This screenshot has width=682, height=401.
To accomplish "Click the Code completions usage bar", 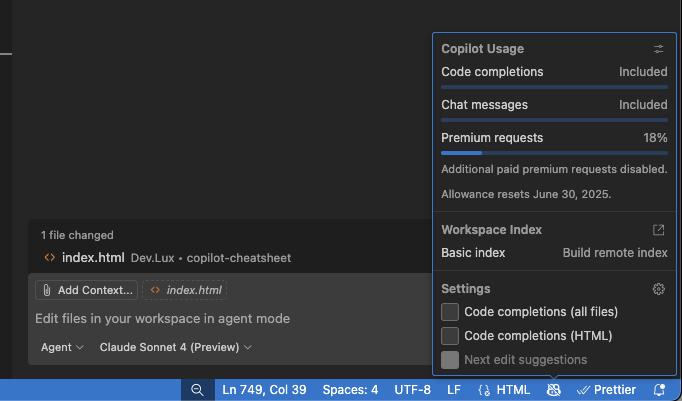I will click(554, 87).
